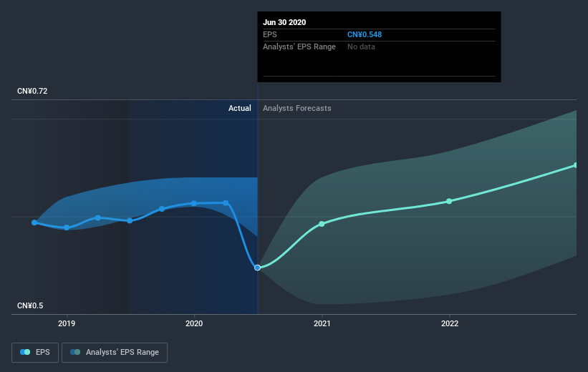The width and height of the screenshot is (588, 372).
Task: Click the mid-2019 EPS data point
Action: pos(130,220)
